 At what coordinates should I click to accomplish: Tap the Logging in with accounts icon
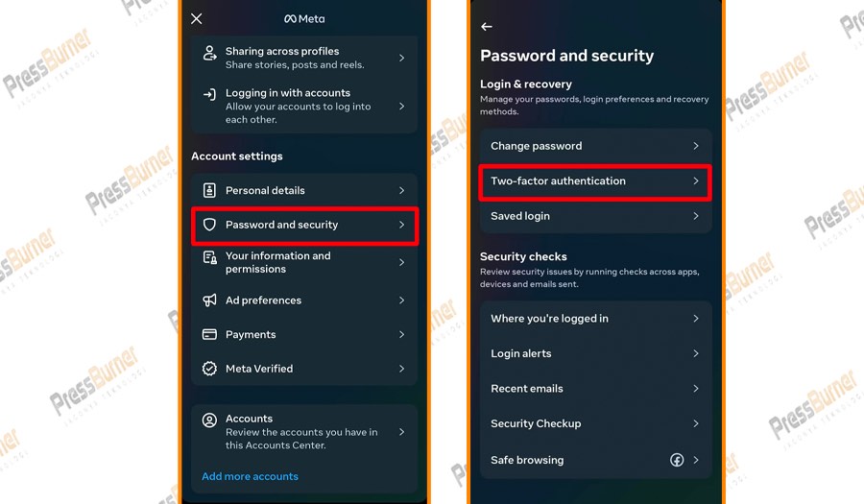209,95
